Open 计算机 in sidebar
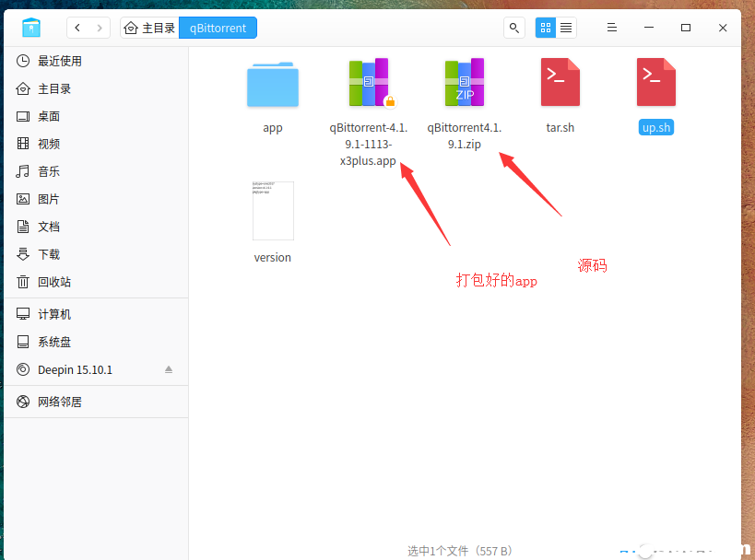The image size is (755, 560). point(96,314)
